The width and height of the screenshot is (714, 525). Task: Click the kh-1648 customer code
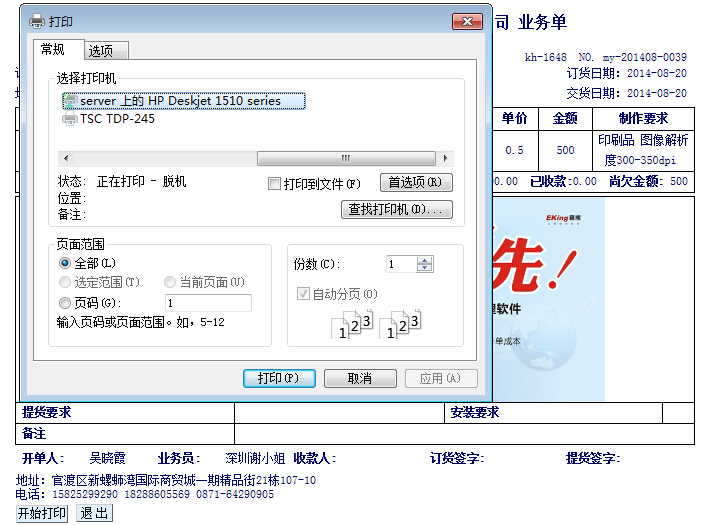point(546,57)
